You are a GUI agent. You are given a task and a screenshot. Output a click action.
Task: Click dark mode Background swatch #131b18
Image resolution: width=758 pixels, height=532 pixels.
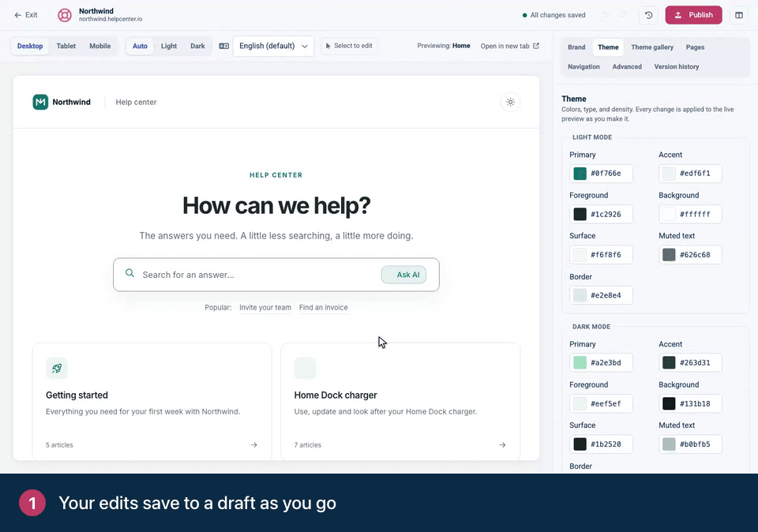click(669, 403)
